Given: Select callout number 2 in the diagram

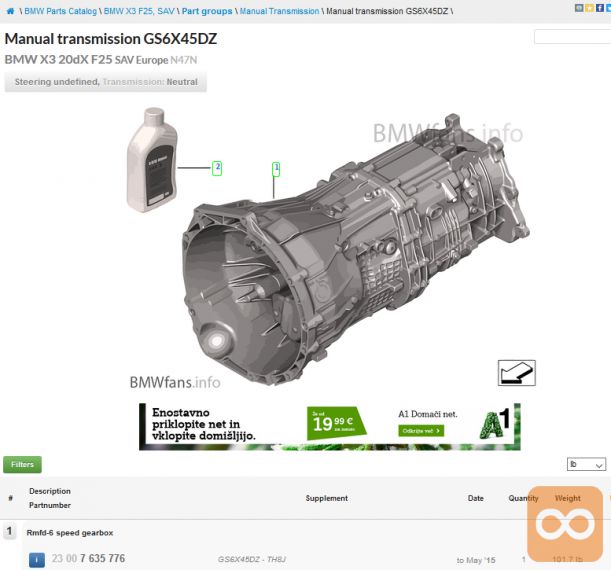Looking at the screenshot, I should point(217,168).
